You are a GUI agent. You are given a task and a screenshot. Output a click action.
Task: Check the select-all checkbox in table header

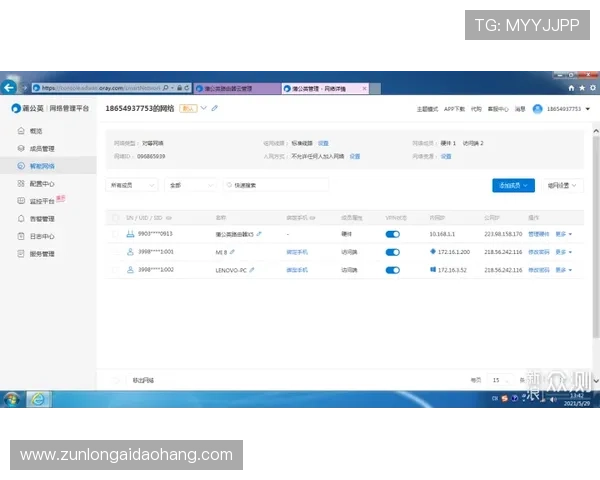115,218
